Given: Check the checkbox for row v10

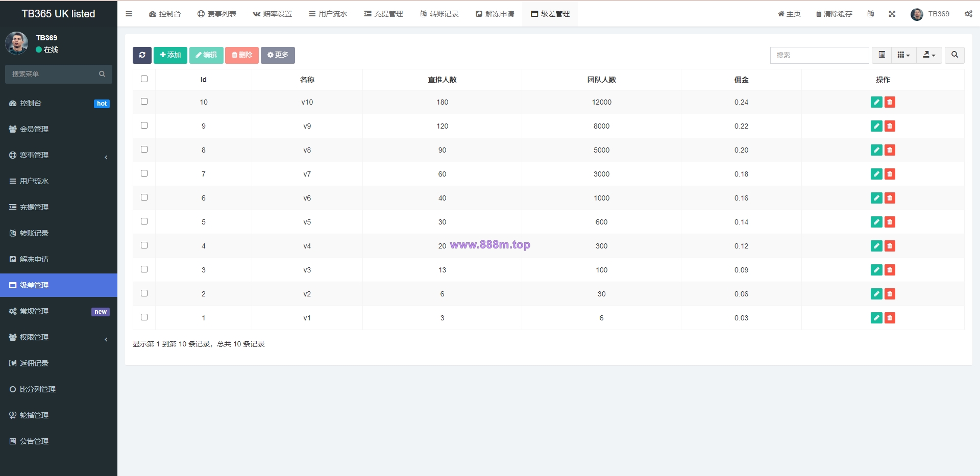Looking at the screenshot, I should (x=144, y=102).
